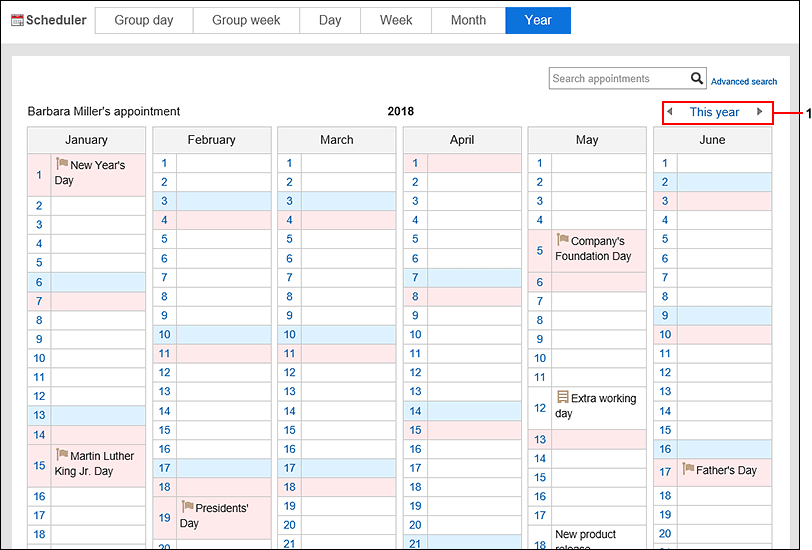Click the Scheduler calendar icon
The image size is (812, 550).
point(17,20)
